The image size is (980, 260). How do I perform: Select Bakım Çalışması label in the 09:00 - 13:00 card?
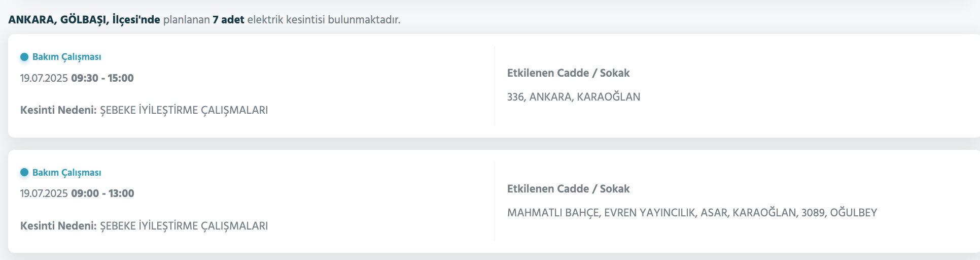click(66, 173)
